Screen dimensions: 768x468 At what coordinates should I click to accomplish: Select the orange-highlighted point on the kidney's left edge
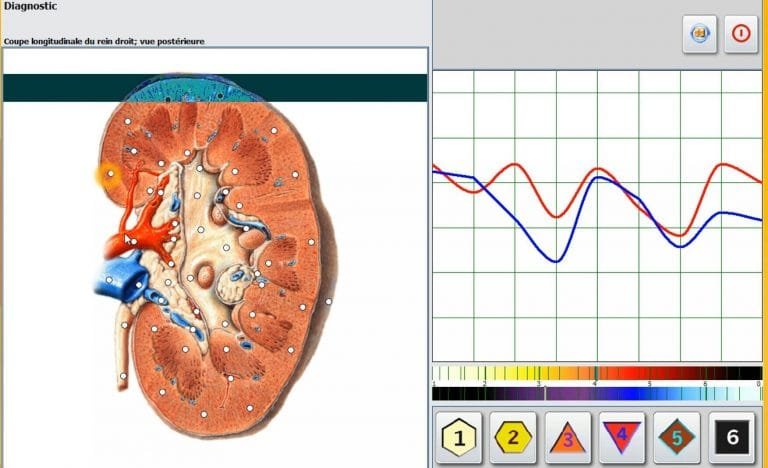point(109,175)
